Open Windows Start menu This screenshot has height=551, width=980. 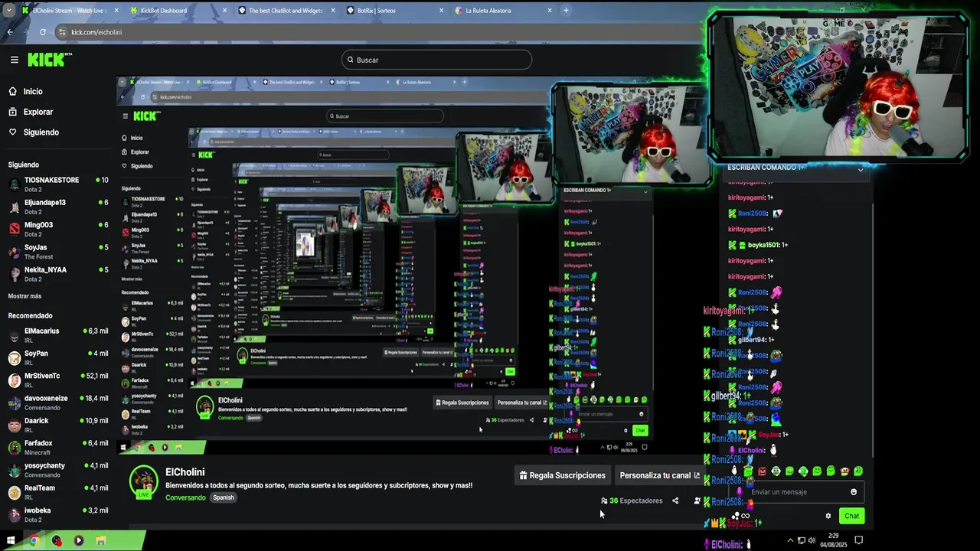pyautogui.click(x=11, y=540)
